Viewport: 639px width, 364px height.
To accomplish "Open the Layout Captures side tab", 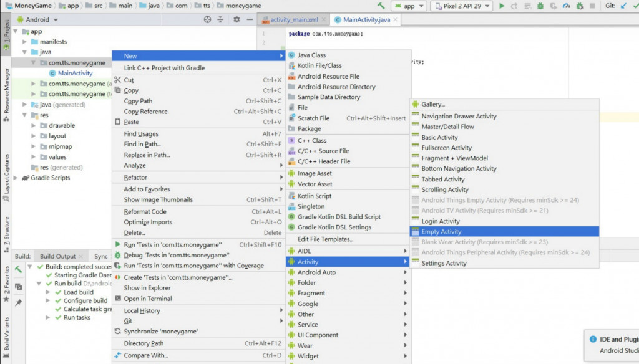I will [6, 178].
